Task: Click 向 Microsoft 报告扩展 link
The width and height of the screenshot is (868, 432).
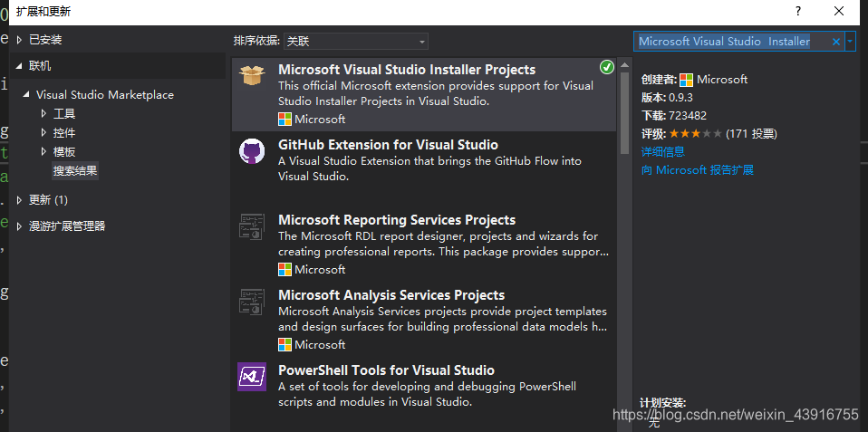Action: (698, 170)
